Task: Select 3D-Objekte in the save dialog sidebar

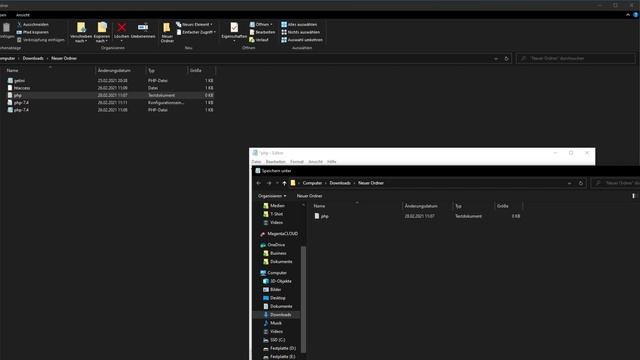Action: tap(280, 281)
